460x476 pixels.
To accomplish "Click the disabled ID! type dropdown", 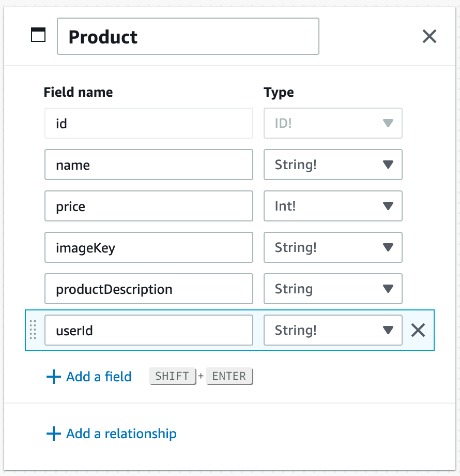I will click(333, 123).
